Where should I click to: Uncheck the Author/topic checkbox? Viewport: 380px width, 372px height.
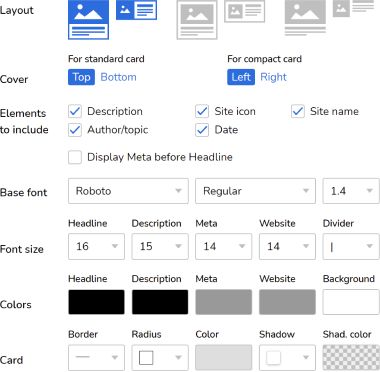click(x=75, y=130)
